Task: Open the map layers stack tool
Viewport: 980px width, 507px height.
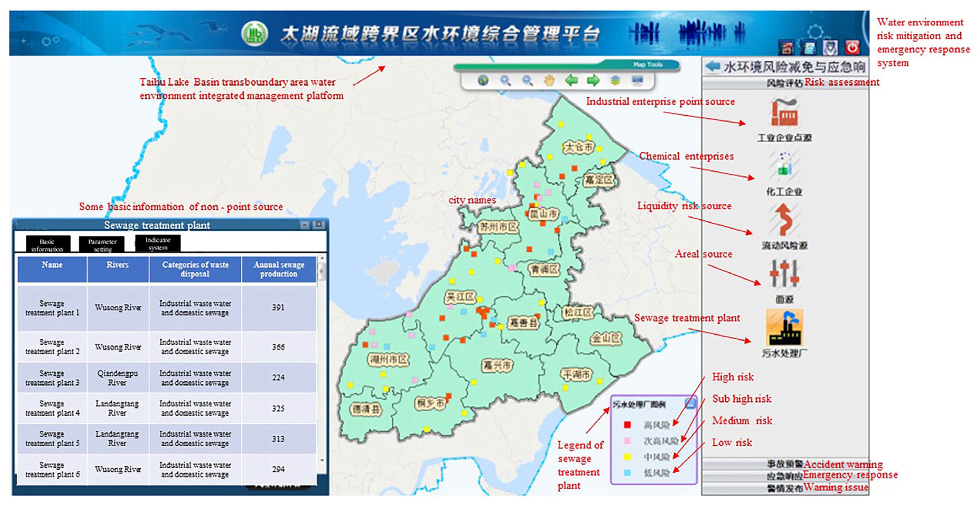Action: click(615, 80)
